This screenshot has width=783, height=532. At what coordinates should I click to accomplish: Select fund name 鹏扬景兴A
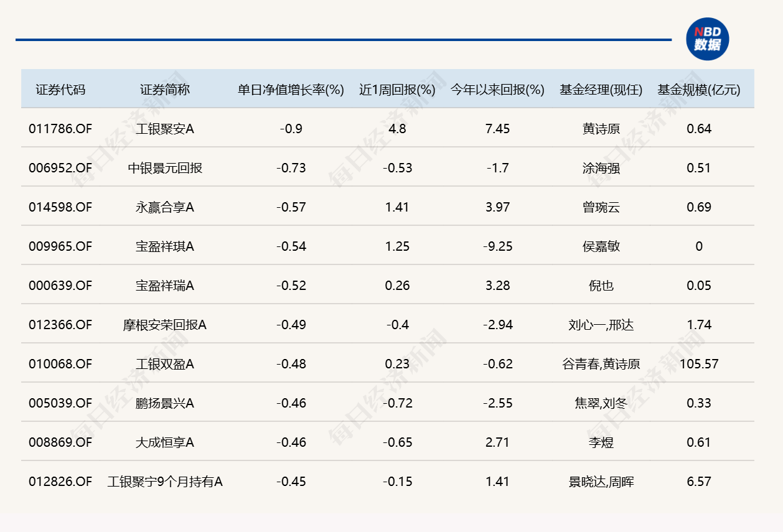coord(165,403)
